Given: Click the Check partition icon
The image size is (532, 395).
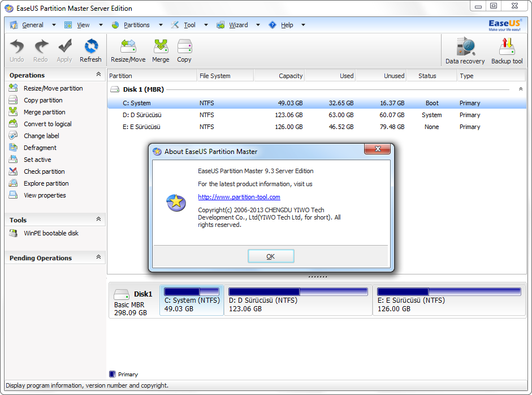Looking at the screenshot, I should click(x=13, y=171).
